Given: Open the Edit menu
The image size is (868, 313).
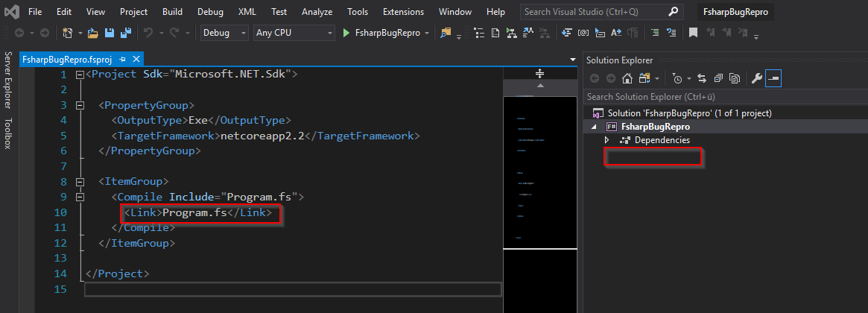Looking at the screenshot, I should (63, 12).
